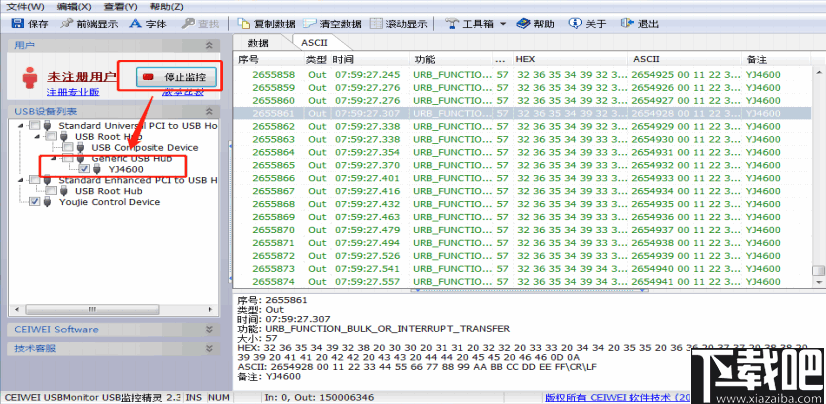Check the USB Composite Device checkbox
The height and width of the screenshot is (404, 826).
coord(67,147)
